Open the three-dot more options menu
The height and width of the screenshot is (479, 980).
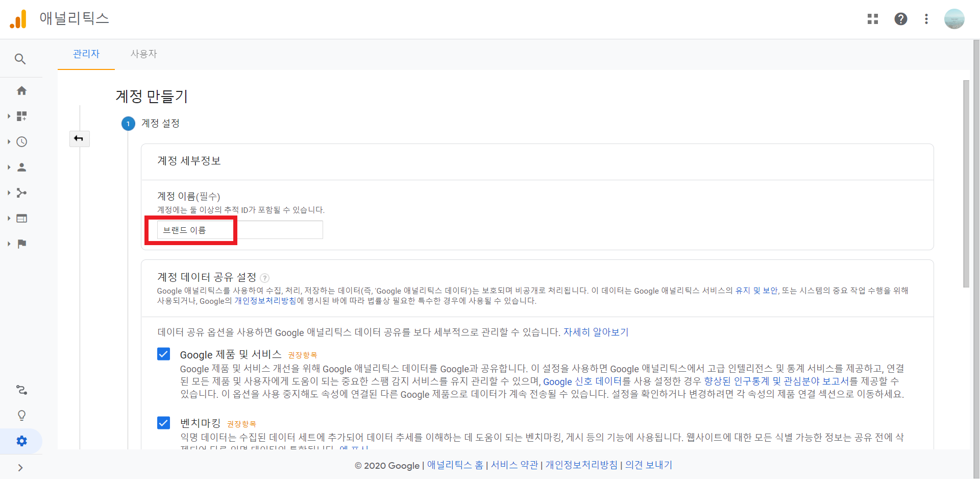(926, 19)
